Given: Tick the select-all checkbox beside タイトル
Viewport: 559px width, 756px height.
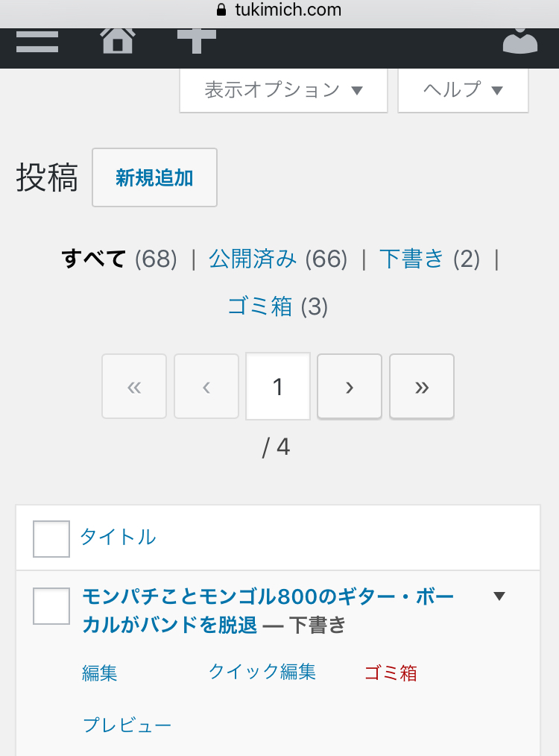Looking at the screenshot, I should coord(51,538).
